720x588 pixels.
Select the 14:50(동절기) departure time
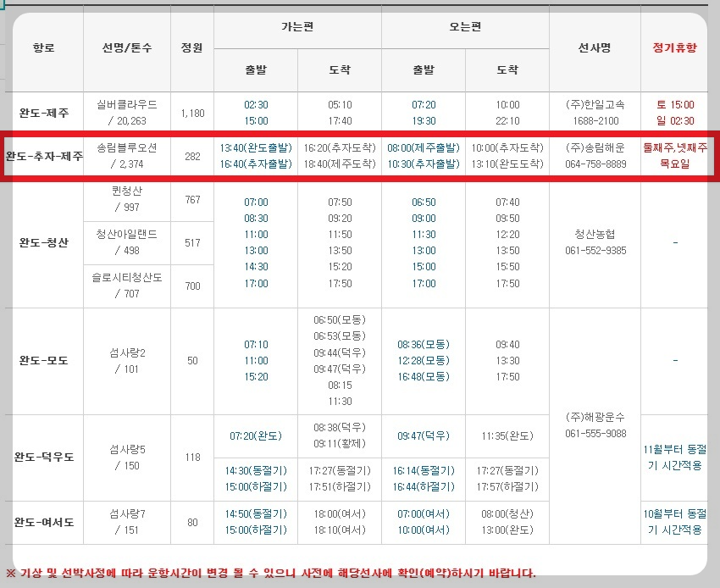coord(256,514)
